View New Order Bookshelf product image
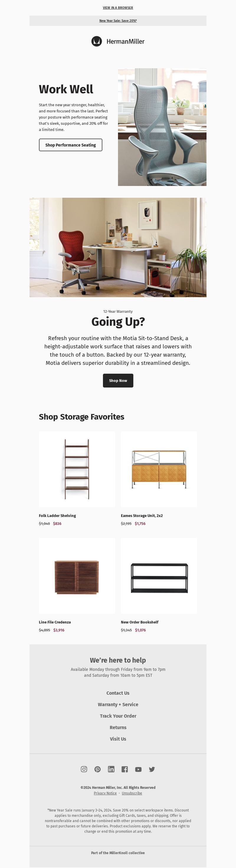Viewport: 236px width, 868px height. [159, 576]
